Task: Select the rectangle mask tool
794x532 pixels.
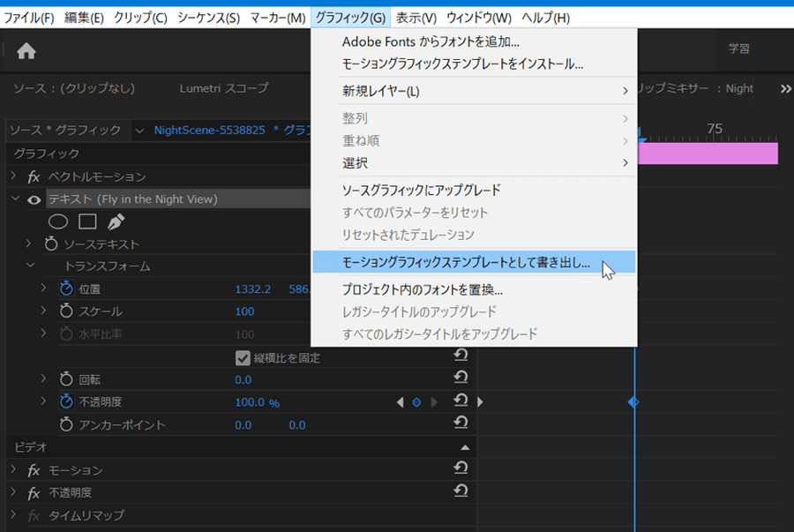Action: pyautogui.click(x=87, y=221)
